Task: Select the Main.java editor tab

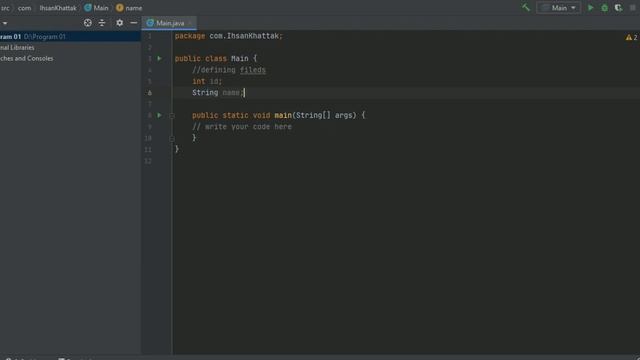Action: click(x=169, y=23)
